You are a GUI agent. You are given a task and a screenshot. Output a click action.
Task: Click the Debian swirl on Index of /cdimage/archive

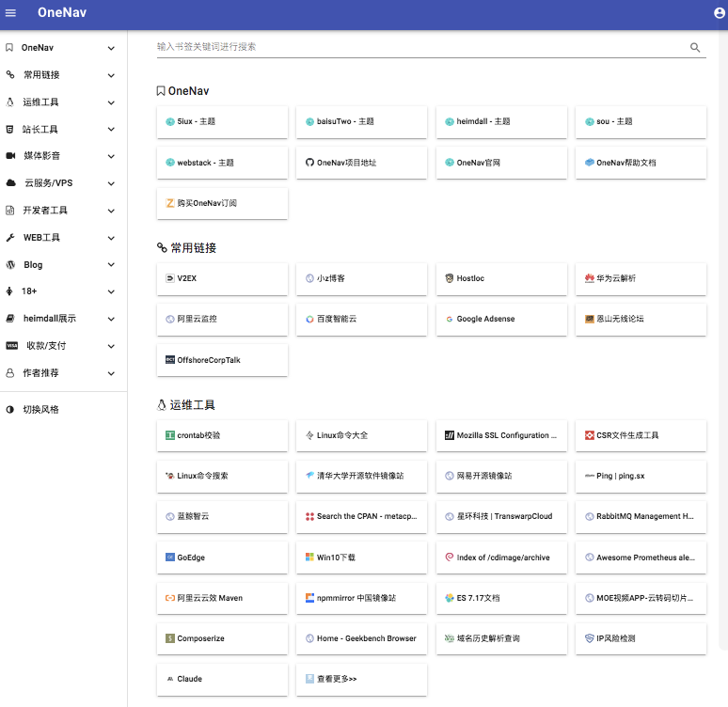449,558
